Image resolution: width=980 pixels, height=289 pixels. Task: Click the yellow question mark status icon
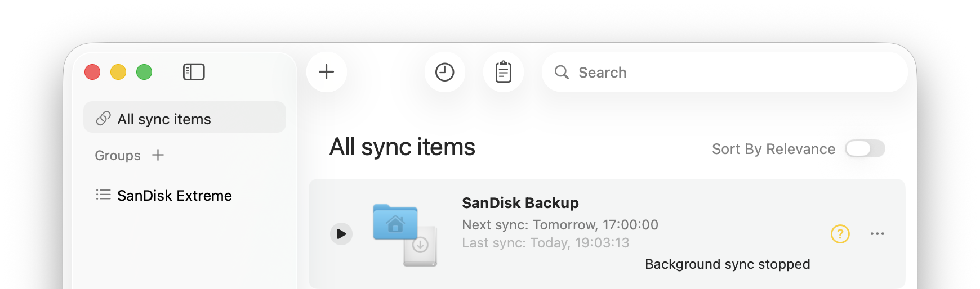click(x=840, y=233)
